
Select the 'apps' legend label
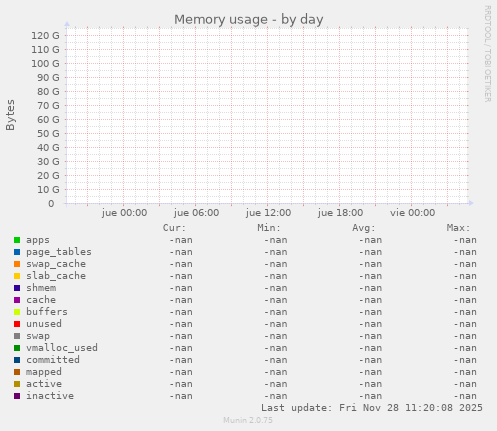tap(38, 240)
